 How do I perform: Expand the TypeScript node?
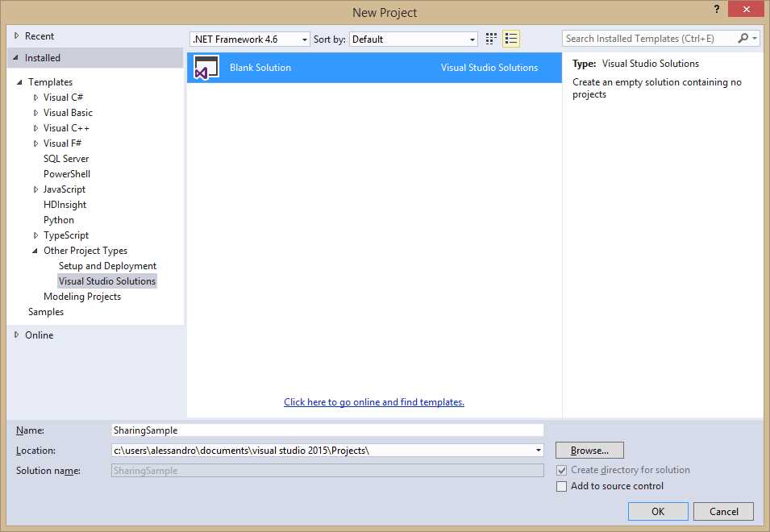tap(35, 235)
